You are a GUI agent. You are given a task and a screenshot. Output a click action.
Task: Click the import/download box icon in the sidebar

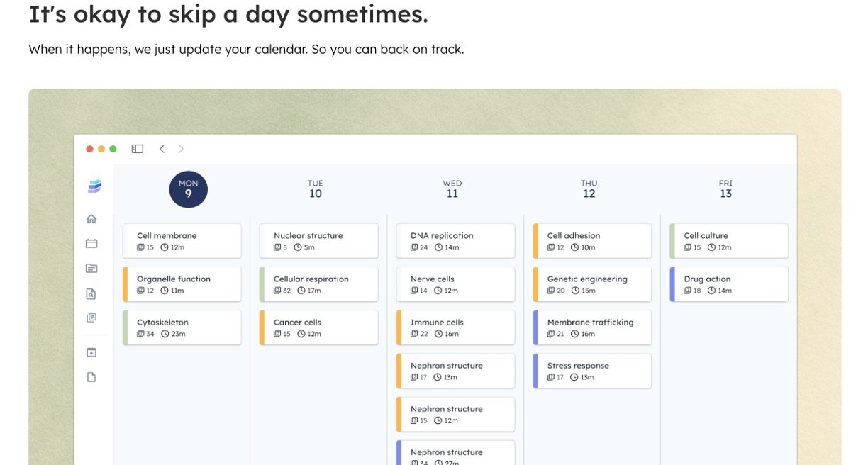click(x=91, y=352)
